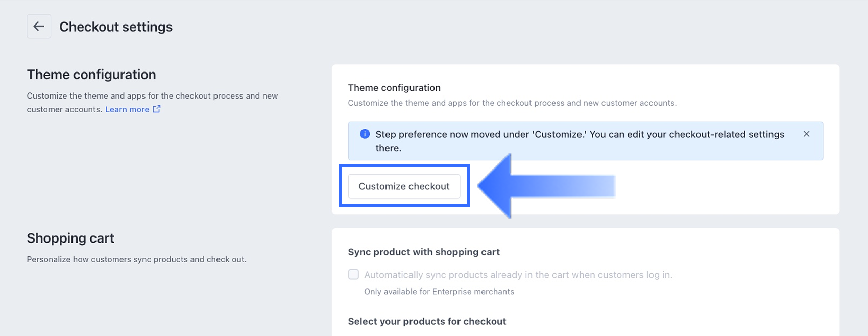Viewport: 868px width, 336px height.
Task: Toggle the automatically sync products checkbox
Action: pyautogui.click(x=353, y=275)
